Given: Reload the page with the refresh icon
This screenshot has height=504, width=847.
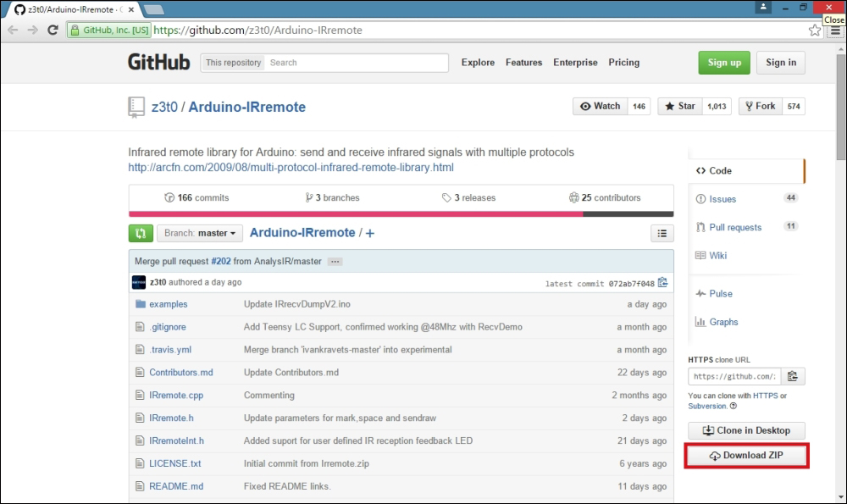Looking at the screenshot, I should click(53, 30).
